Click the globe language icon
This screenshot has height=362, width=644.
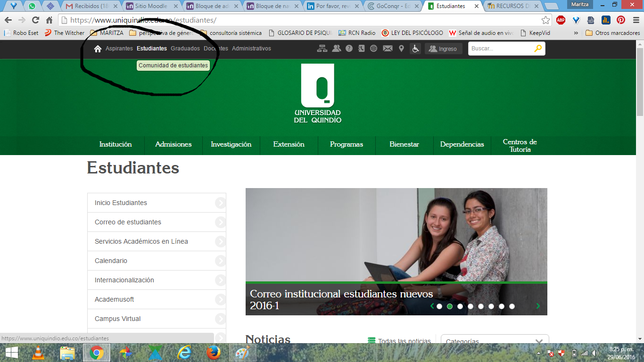[x=373, y=49]
